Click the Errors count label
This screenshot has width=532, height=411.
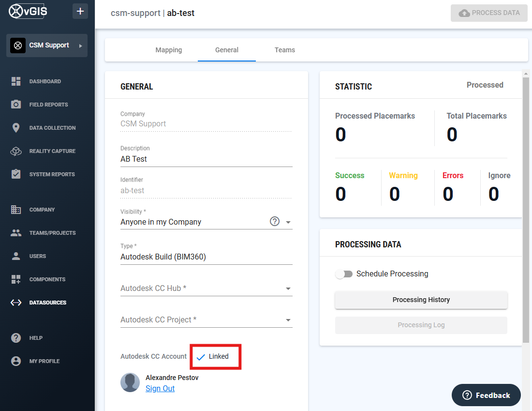coord(453,175)
